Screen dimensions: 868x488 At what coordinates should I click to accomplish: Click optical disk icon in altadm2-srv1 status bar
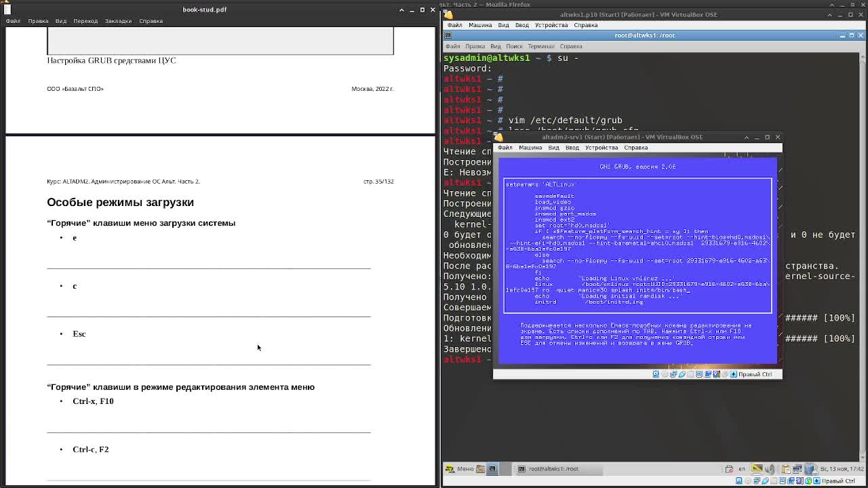665,374
